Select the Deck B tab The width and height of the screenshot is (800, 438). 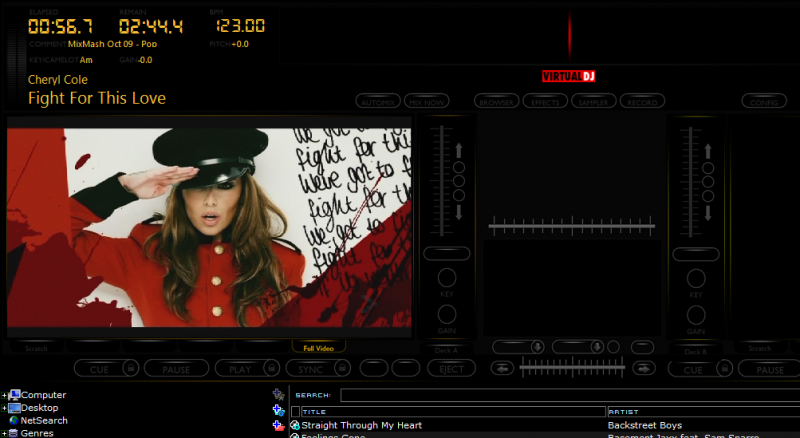(x=695, y=351)
